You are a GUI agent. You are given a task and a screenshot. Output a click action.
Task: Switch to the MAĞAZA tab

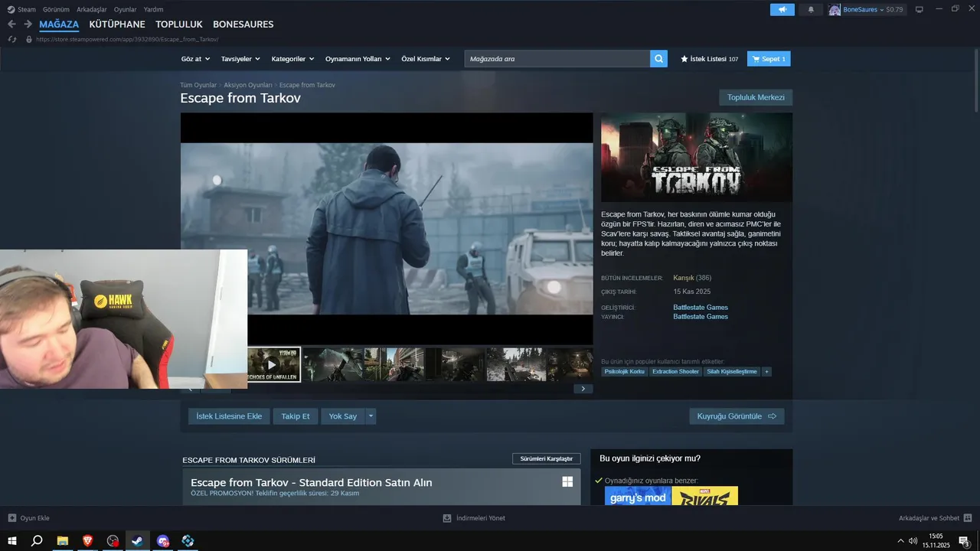[59, 24]
